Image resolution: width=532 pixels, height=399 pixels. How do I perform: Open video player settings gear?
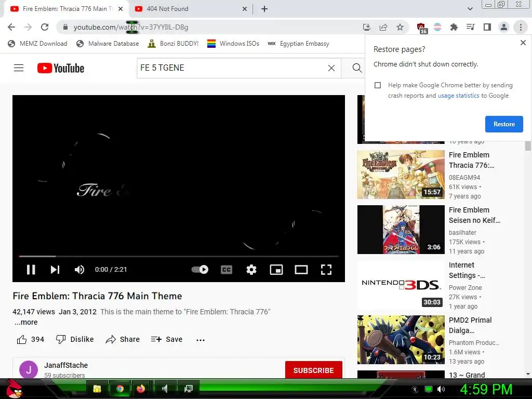pyautogui.click(x=251, y=270)
